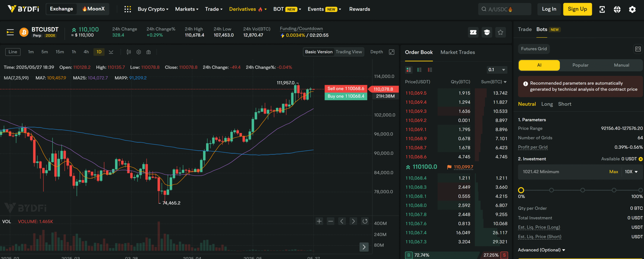Open Buy Crypto dropdown menu
The image size is (644, 259).
pyautogui.click(x=153, y=9)
